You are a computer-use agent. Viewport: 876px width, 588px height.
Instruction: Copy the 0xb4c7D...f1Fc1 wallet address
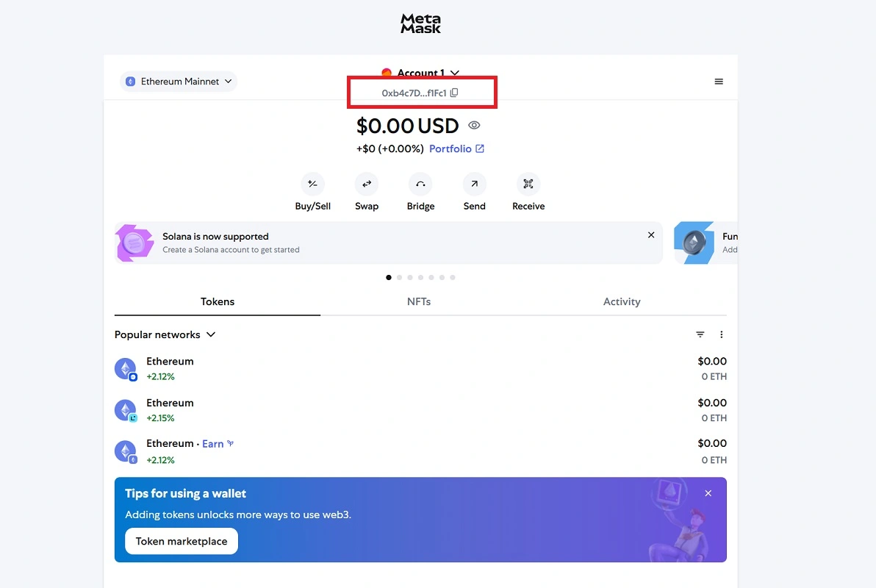[x=453, y=93]
